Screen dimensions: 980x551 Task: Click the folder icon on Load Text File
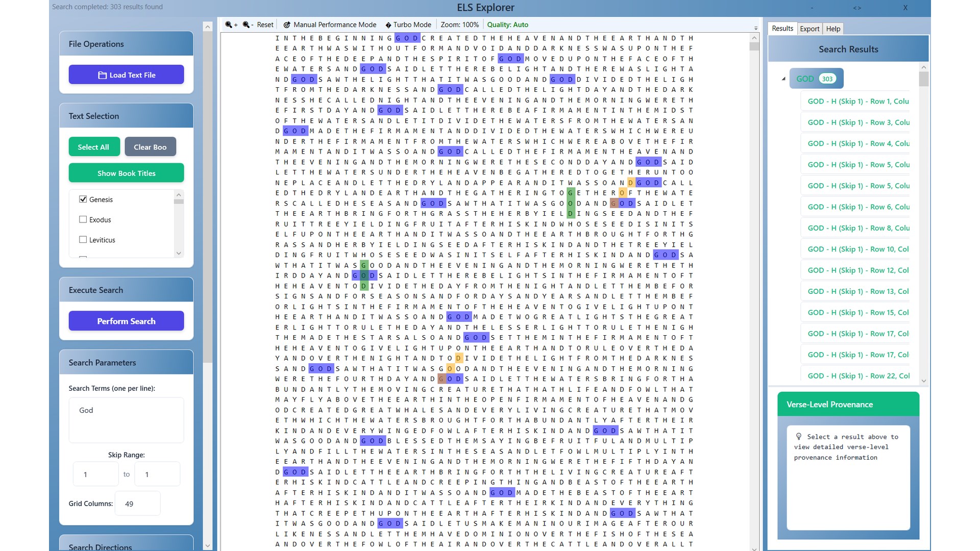103,75
